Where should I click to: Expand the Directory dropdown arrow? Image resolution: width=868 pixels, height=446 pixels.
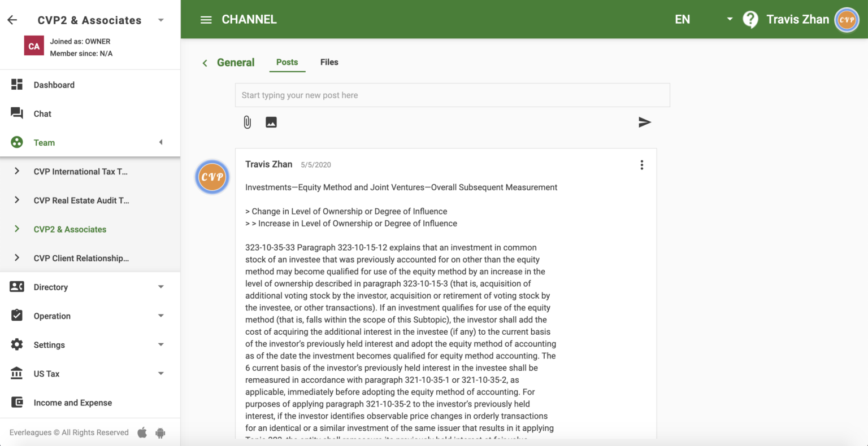161,287
